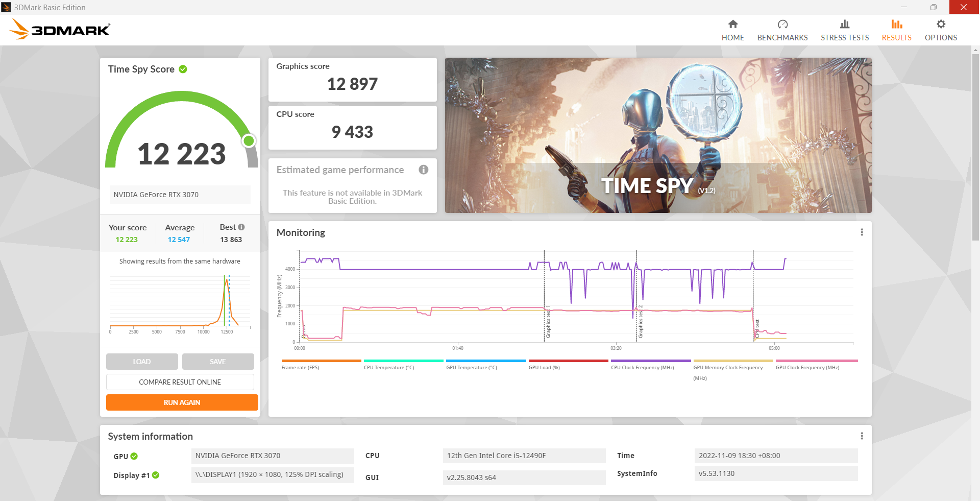The height and width of the screenshot is (501, 980).
Task: Click the Graphics score 12 897
Action: pyautogui.click(x=352, y=84)
